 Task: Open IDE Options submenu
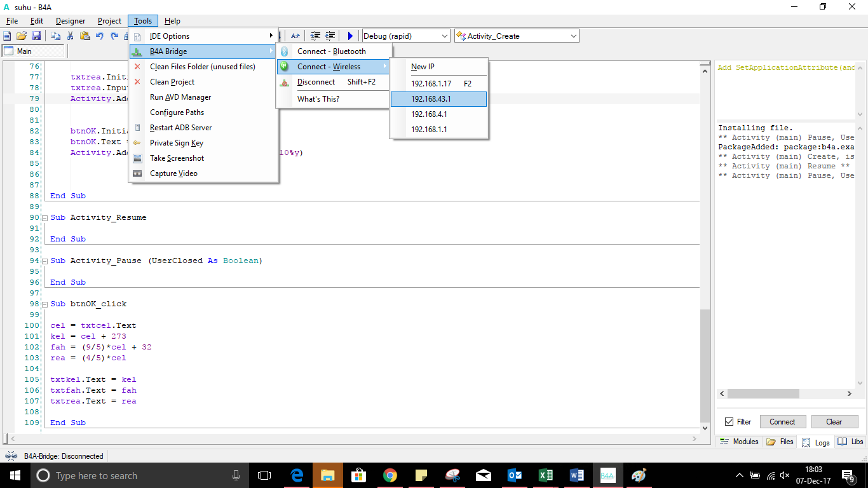(203, 36)
